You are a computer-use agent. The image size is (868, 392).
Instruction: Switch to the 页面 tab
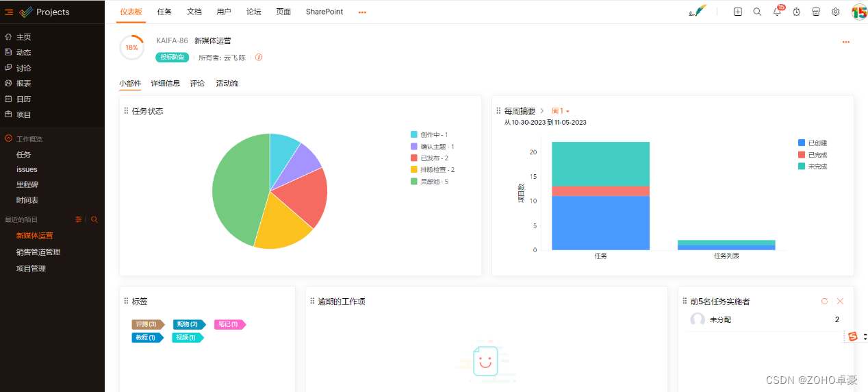click(x=283, y=12)
